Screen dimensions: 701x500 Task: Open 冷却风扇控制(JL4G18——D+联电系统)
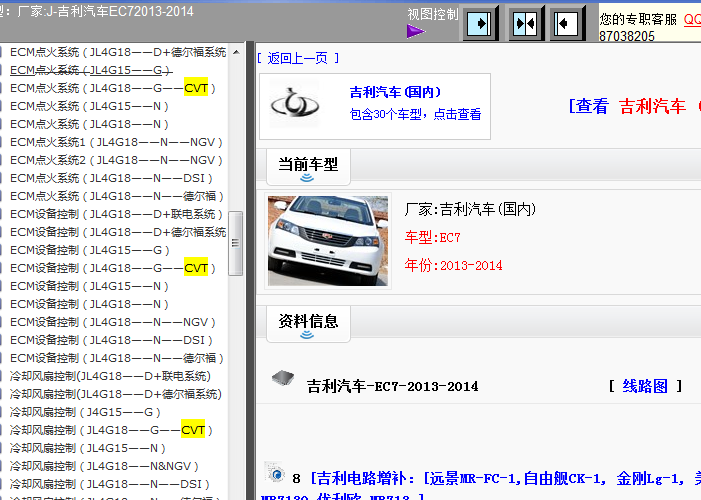pyautogui.click(x=110, y=376)
